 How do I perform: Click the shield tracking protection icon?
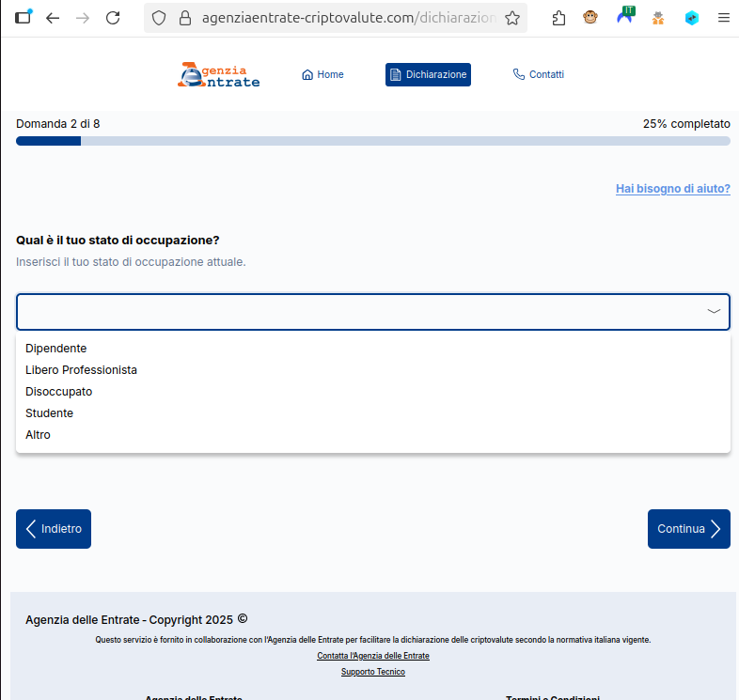(159, 18)
